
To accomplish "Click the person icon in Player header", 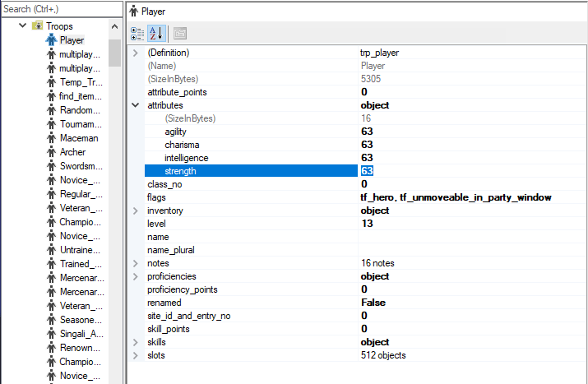I will (x=135, y=11).
